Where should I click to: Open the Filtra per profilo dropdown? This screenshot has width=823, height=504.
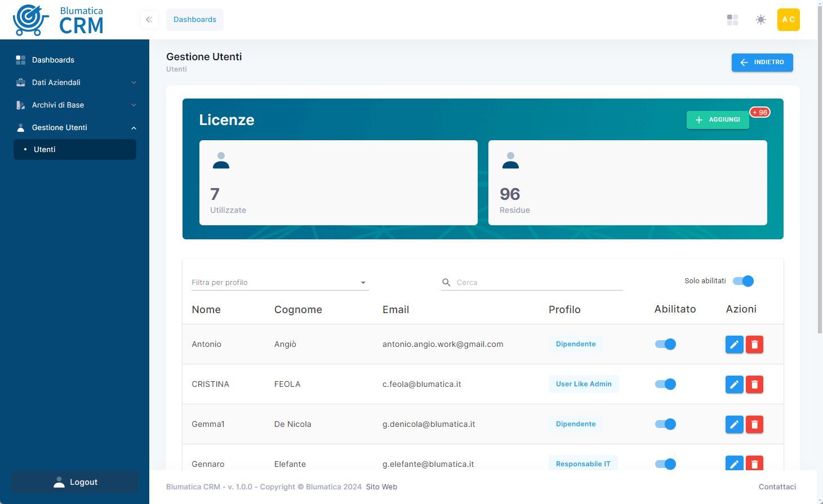279,283
